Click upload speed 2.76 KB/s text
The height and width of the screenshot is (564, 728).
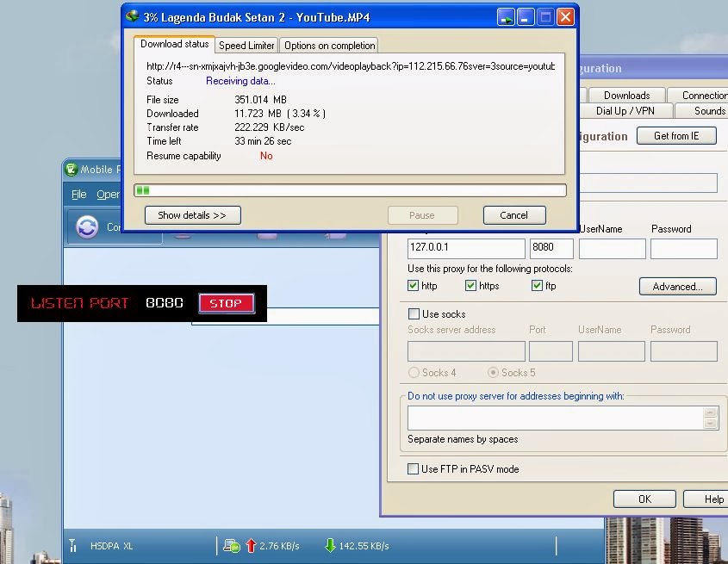[279, 546]
